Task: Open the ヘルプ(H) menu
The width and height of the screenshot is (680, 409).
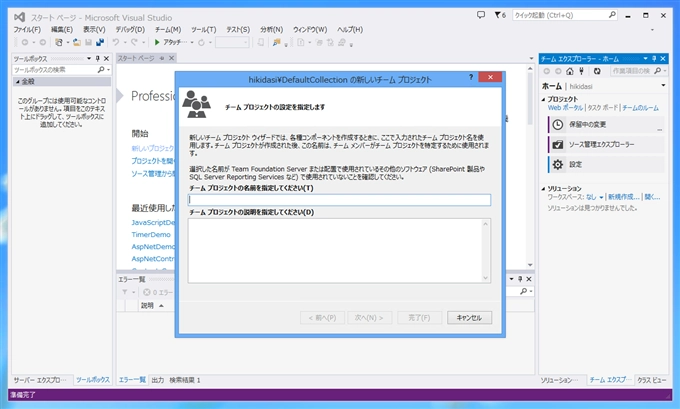Action: click(350, 29)
